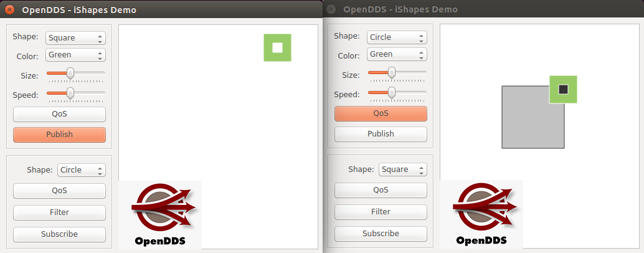The image size is (644, 253).
Task: Open the subscribe Shape dropdown showing Circle
Action: [81, 170]
